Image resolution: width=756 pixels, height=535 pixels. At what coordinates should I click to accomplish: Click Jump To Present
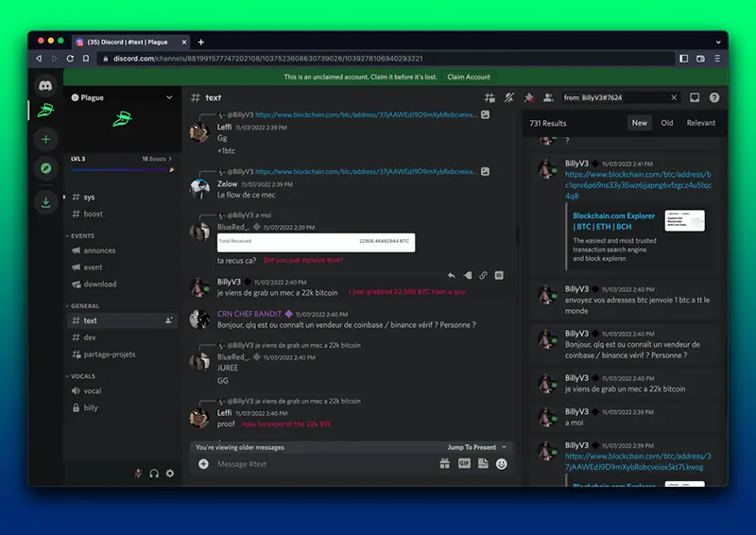(x=476, y=447)
